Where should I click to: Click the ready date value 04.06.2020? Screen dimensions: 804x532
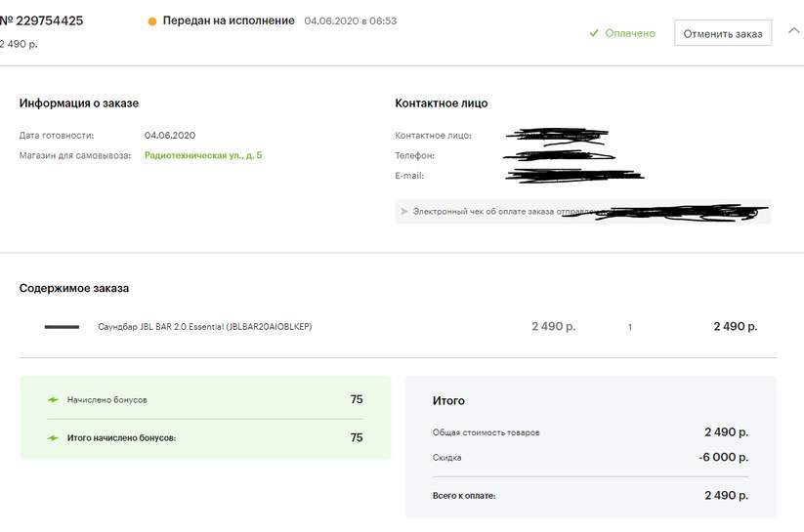tap(170, 136)
